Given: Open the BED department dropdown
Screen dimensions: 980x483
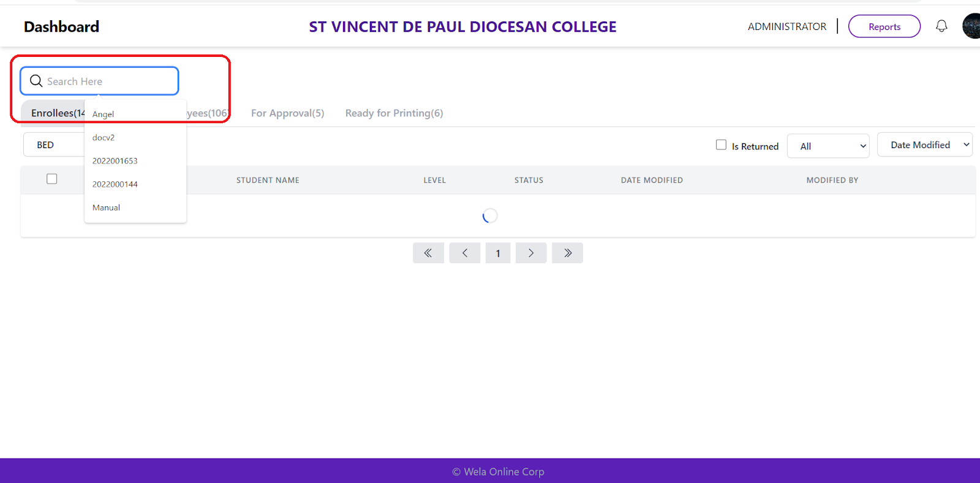Looking at the screenshot, I should tap(53, 144).
